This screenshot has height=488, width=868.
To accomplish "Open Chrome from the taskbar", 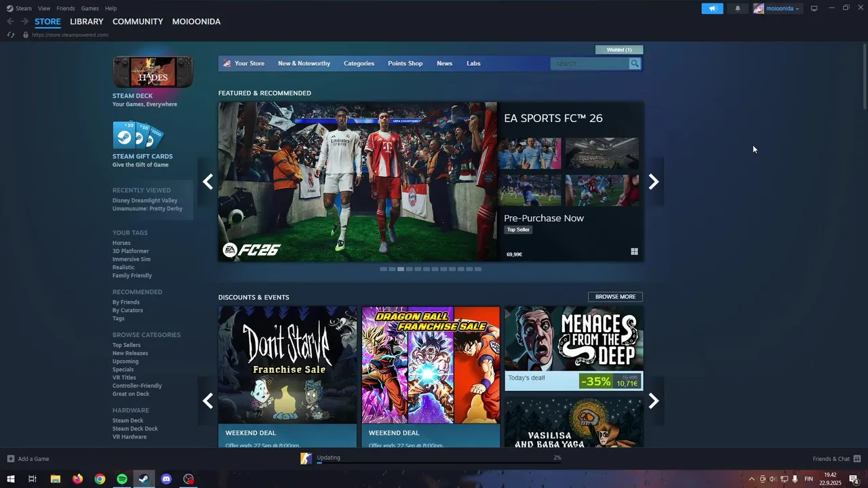I will pos(100,479).
